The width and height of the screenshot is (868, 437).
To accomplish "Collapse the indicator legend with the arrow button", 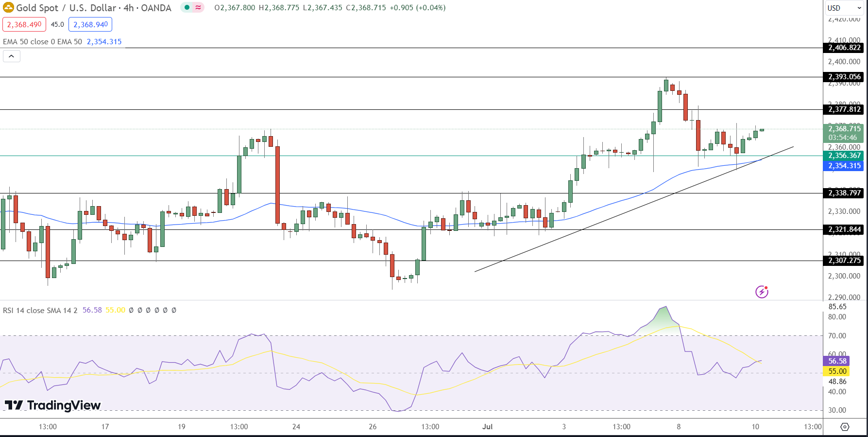I will [x=12, y=56].
